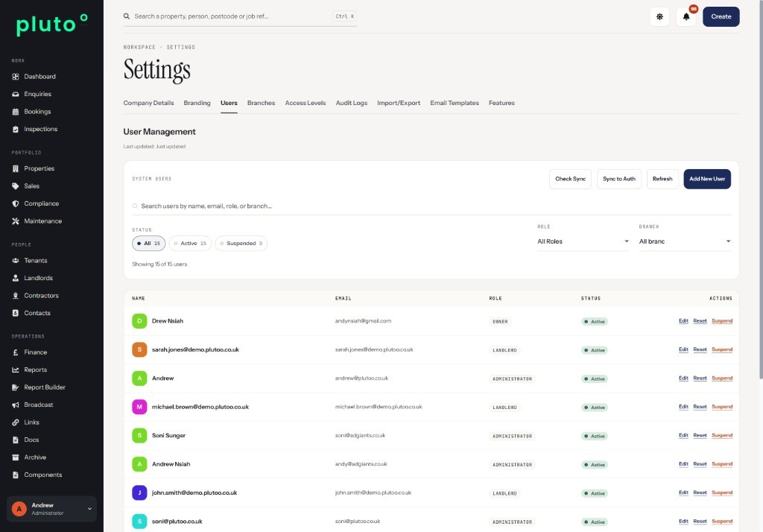
Task: Open Broadcast via its megaphone icon
Action: [x=16, y=405]
